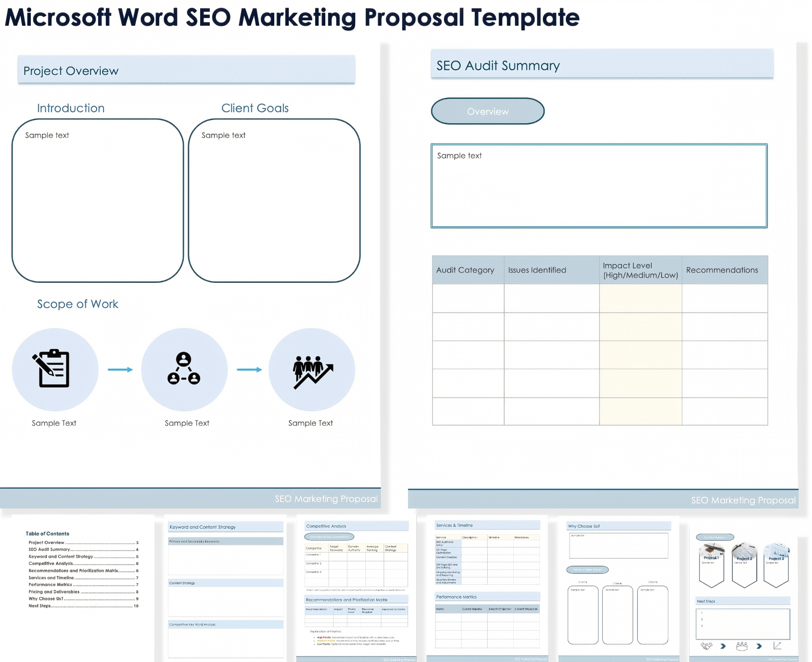Image resolution: width=812 pixels, height=662 pixels.
Task: Select the Introduction heading
Action: [71, 108]
